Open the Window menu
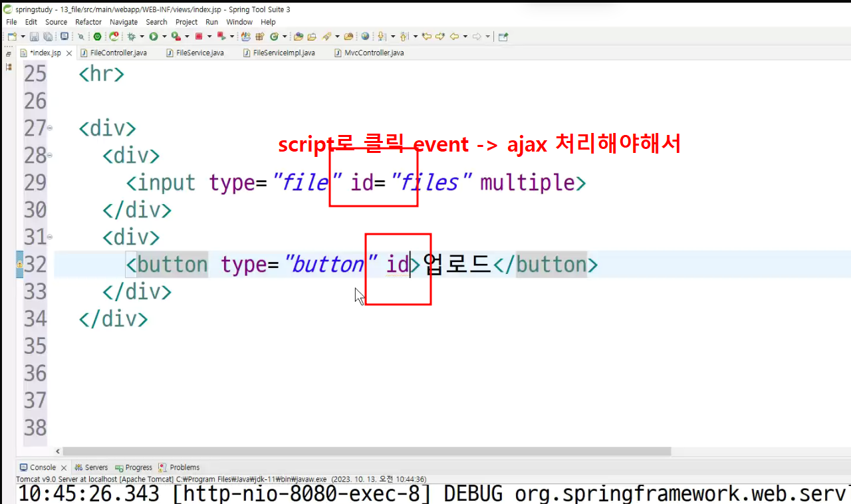Viewport: 851px width, 504px height. [239, 22]
